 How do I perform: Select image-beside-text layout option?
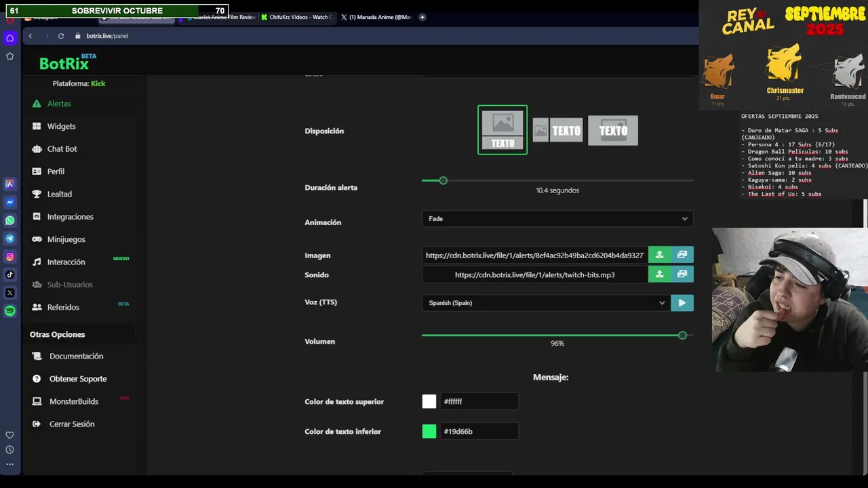pos(557,131)
